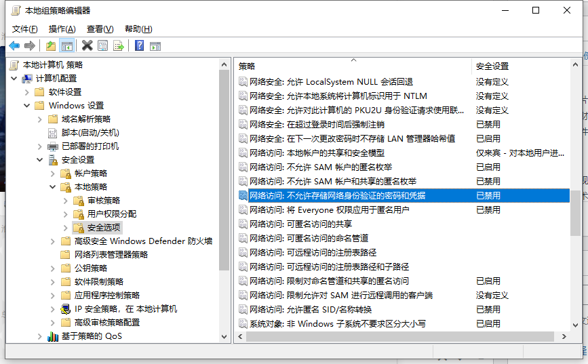Open the 查看(V) menu

click(100, 29)
